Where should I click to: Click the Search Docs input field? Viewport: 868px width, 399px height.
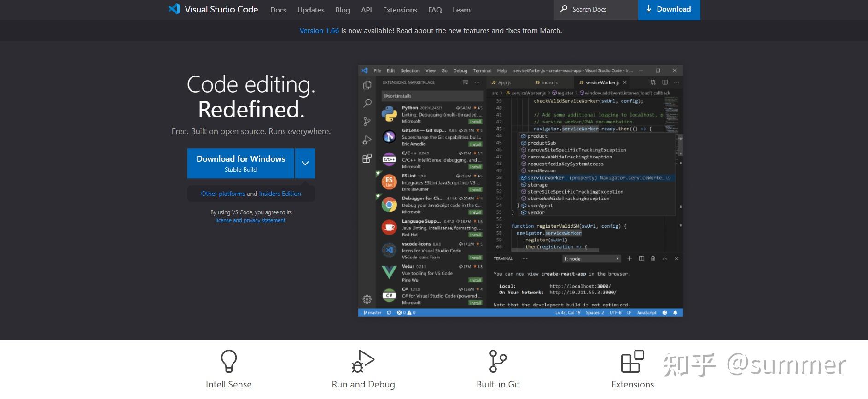[596, 10]
